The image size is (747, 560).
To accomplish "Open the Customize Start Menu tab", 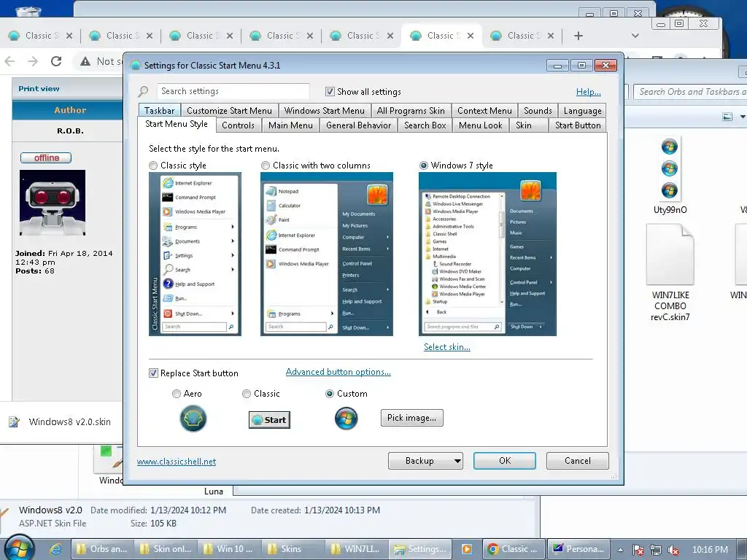I will (229, 111).
